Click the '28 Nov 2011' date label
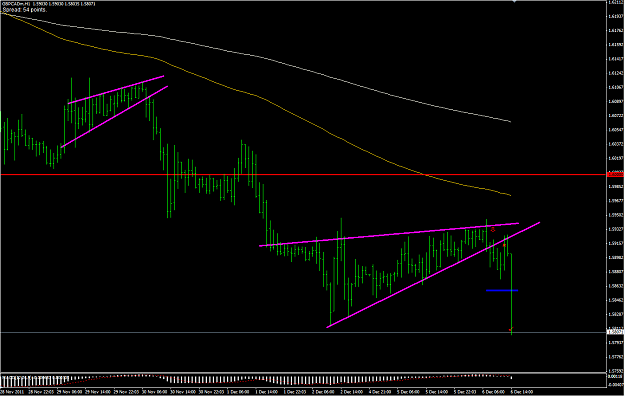625x396 pixels. coord(13,392)
